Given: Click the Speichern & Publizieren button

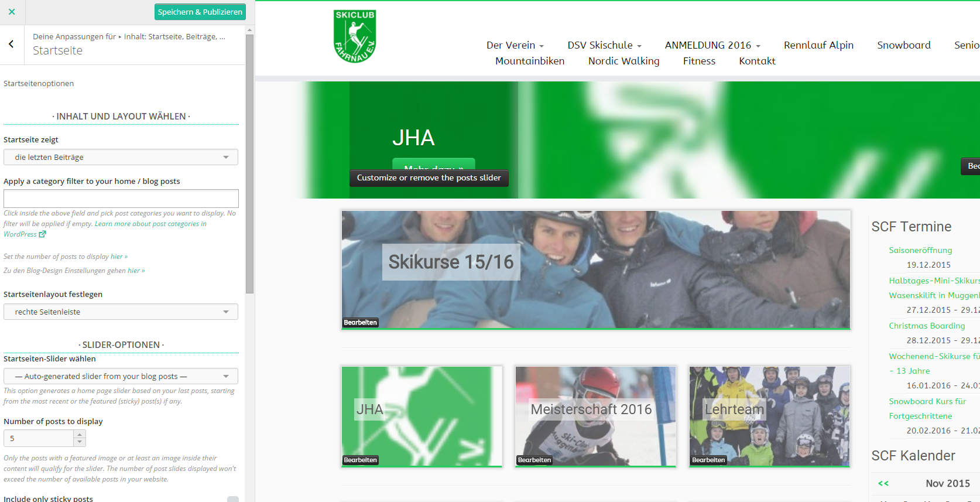Looking at the screenshot, I should 200,12.
